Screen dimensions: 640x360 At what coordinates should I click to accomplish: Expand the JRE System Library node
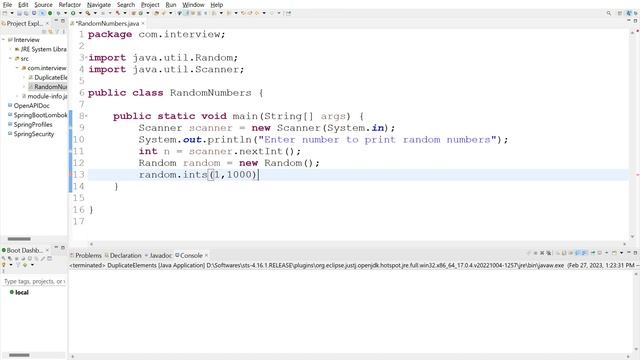(10, 49)
